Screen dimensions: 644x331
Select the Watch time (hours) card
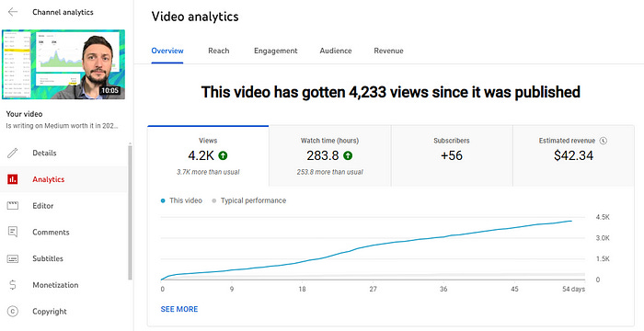click(329, 156)
